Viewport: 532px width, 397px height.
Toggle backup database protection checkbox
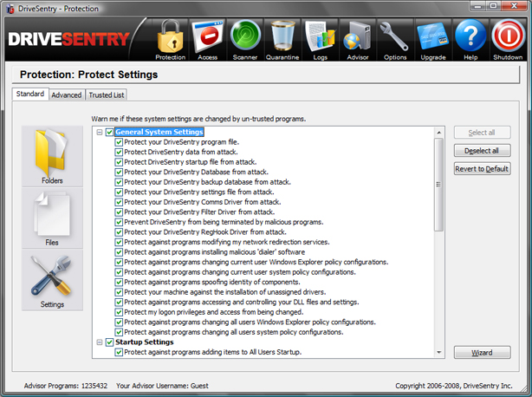click(119, 182)
